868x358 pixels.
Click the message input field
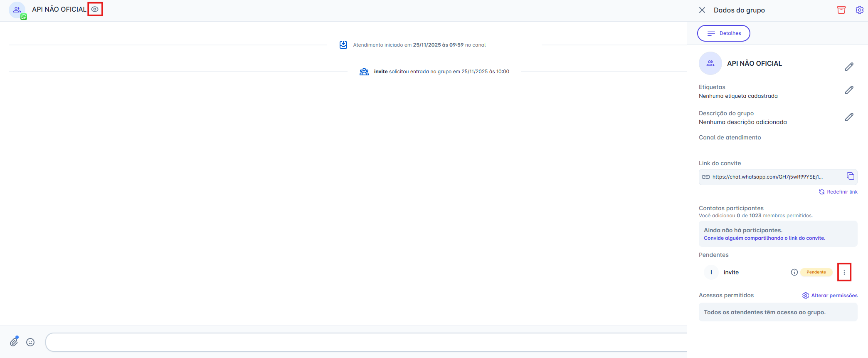pyautogui.click(x=366, y=342)
